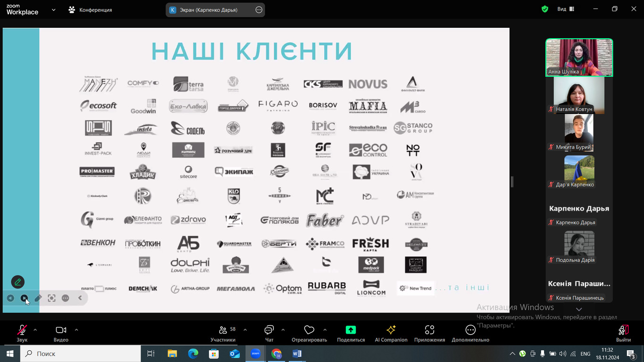Open the Чат chat panel
The image size is (644, 362).
pos(269,333)
